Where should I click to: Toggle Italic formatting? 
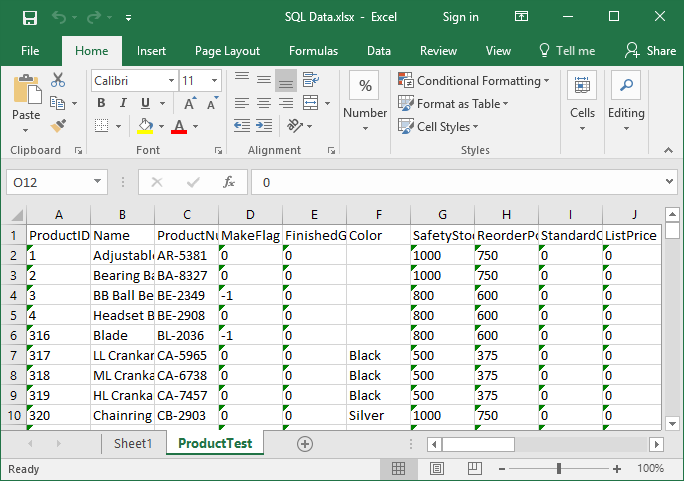(124, 103)
